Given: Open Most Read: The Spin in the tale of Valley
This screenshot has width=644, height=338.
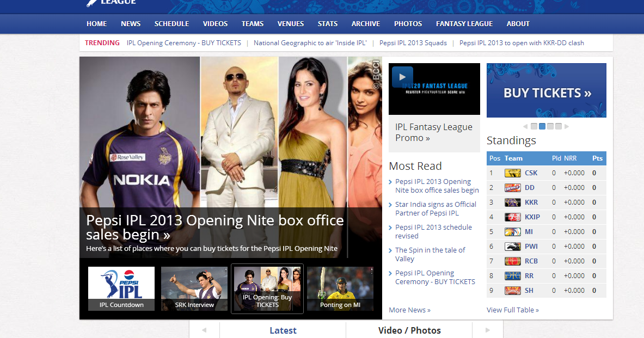Looking at the screenshot, I should (x=430, y=254).
